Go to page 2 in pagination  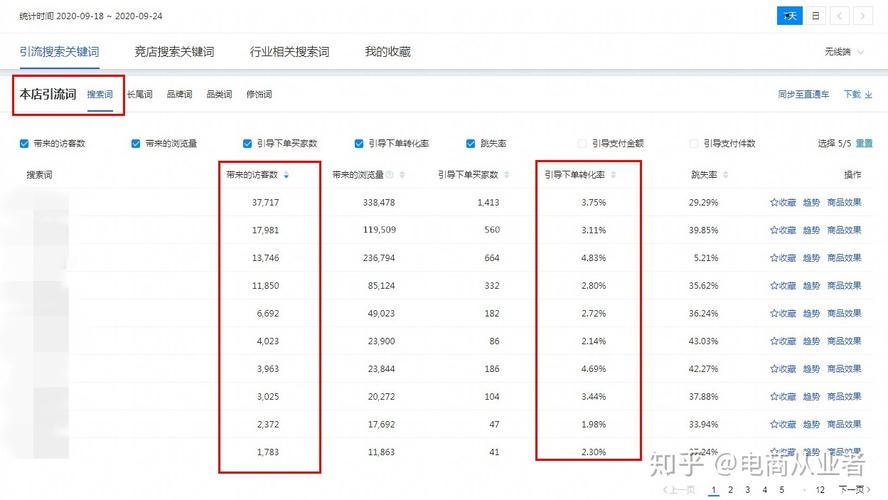tap(731, 490)
